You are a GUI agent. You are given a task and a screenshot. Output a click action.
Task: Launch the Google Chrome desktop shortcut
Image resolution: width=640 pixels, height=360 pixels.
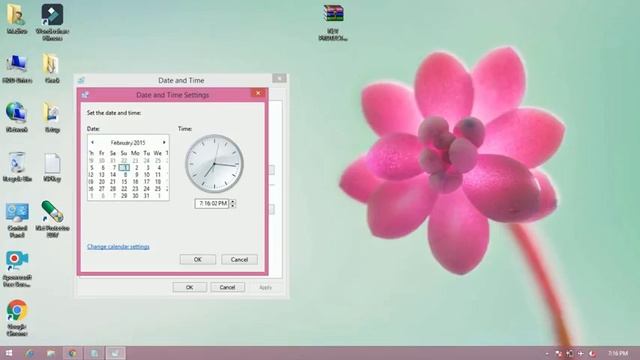pyautogui.click(x=17, y=318)
